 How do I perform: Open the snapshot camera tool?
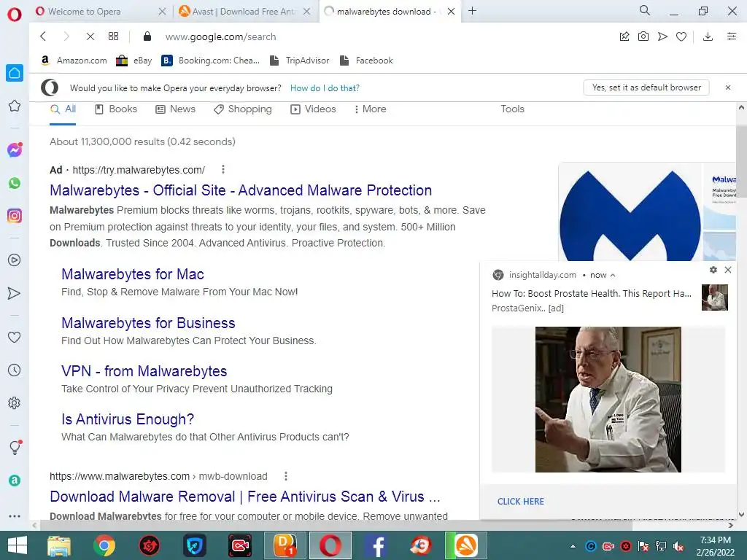pyautogui.click(x=643, y=36)
